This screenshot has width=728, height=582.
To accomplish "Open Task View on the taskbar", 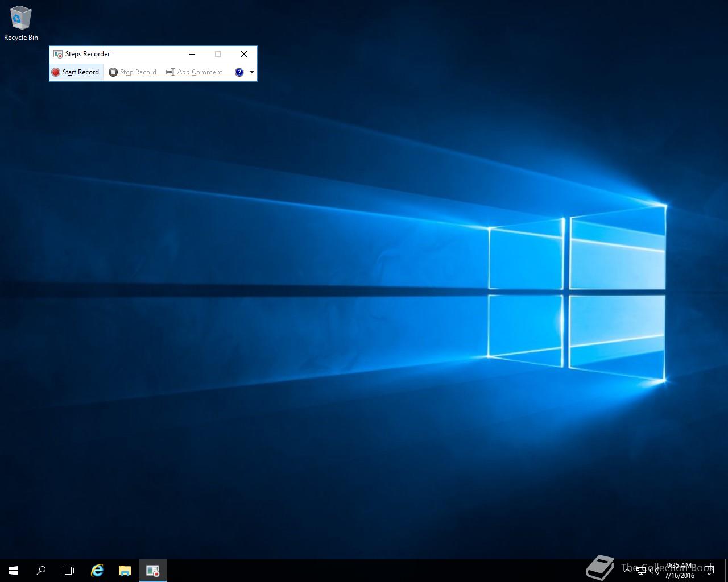I will tap(68, 571).
